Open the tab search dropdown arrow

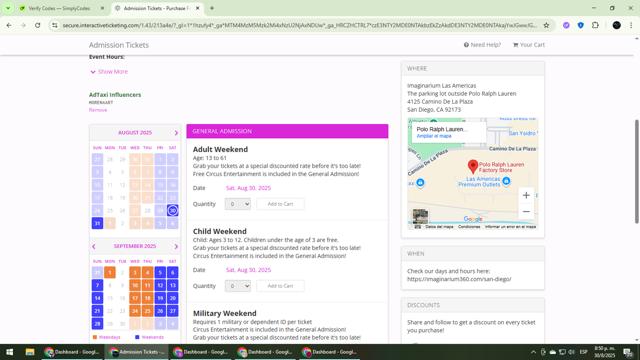8,8
